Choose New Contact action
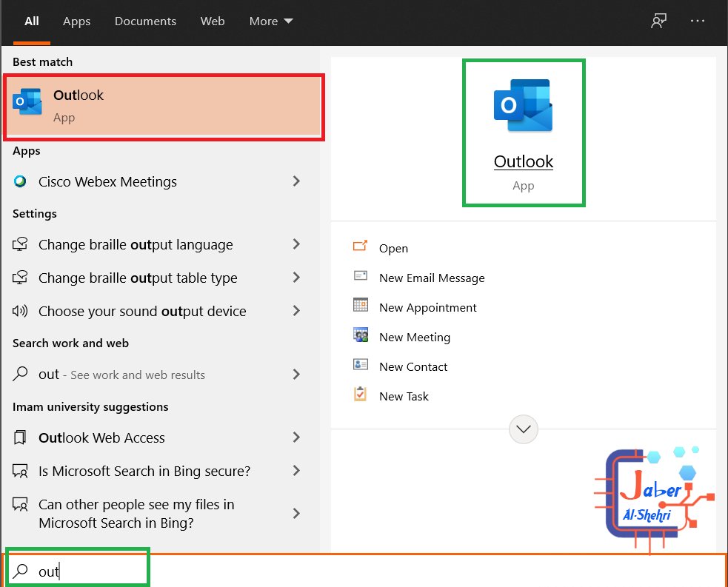Screen dimensions: 728x587 tap(413, 367)
